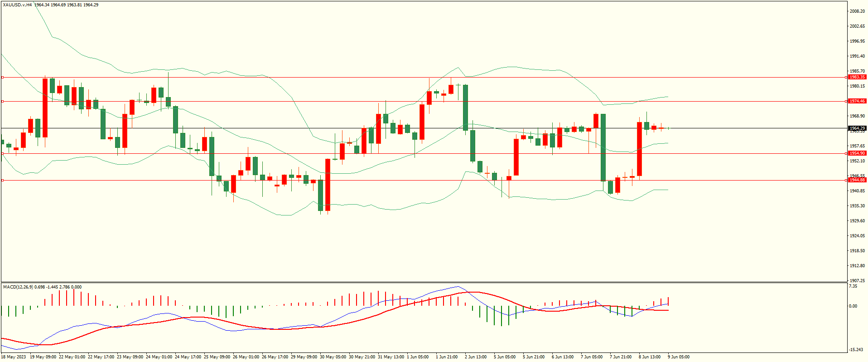Click the XAUUSD.v,H4 chart title text
This screenshot has height=362, width=868.
pos(18,5)
